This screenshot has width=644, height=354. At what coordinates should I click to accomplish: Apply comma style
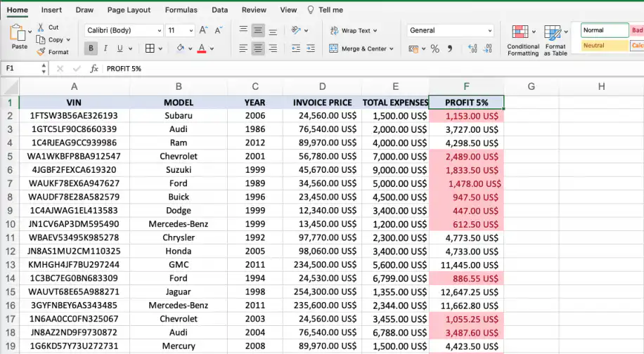(450, 48)
